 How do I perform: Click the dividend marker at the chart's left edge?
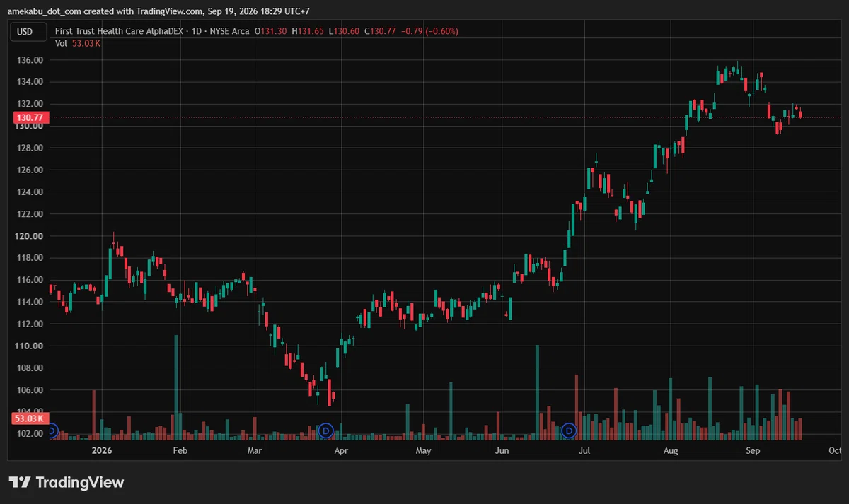[x=51, y=430]
